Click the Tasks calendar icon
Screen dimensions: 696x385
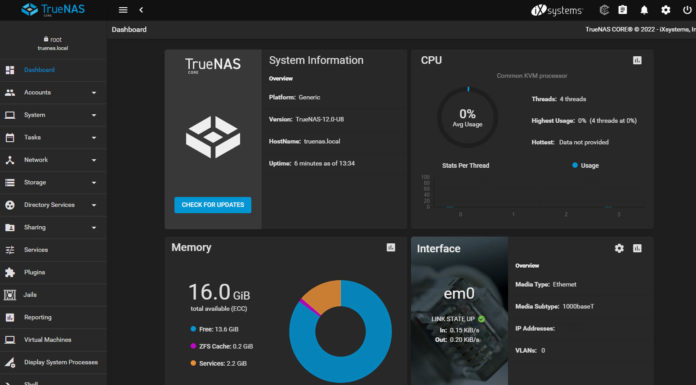point(10,138)
